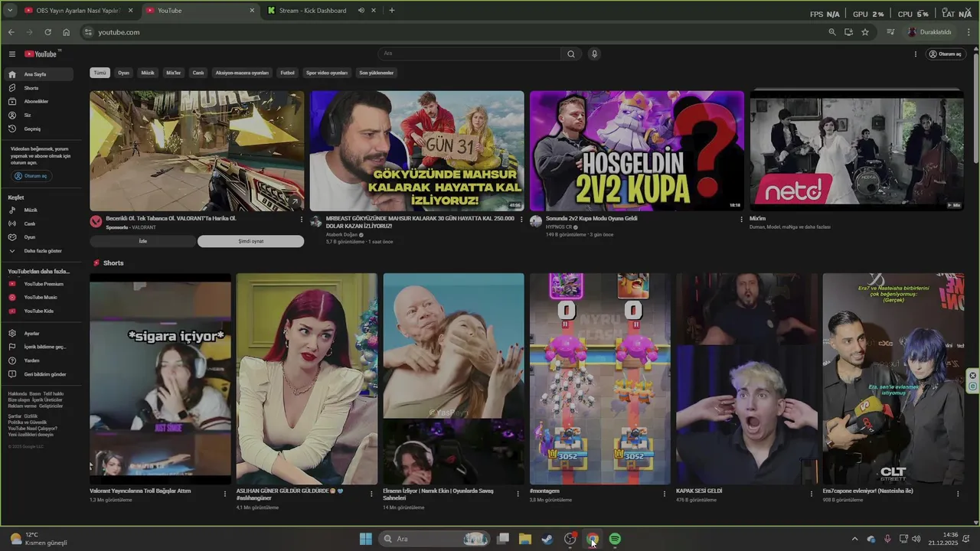Click the YouTube logo

[x=41, y=54]
